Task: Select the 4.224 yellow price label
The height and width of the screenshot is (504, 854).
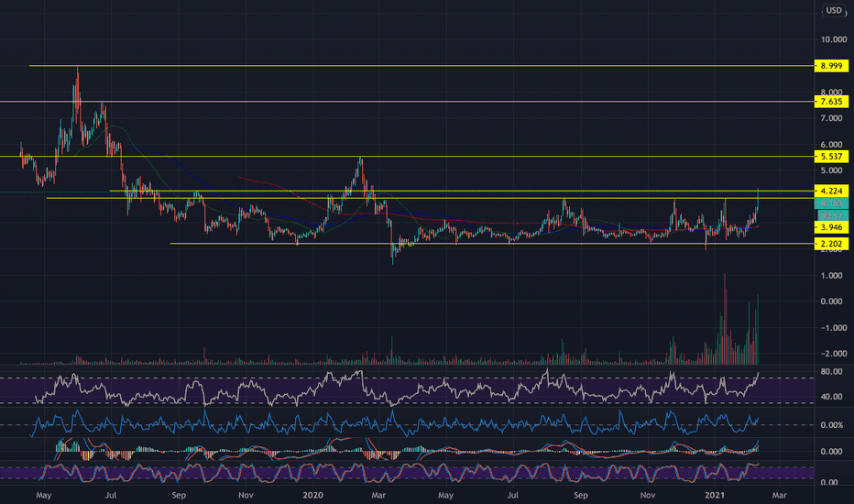Action: coord(831,191)
